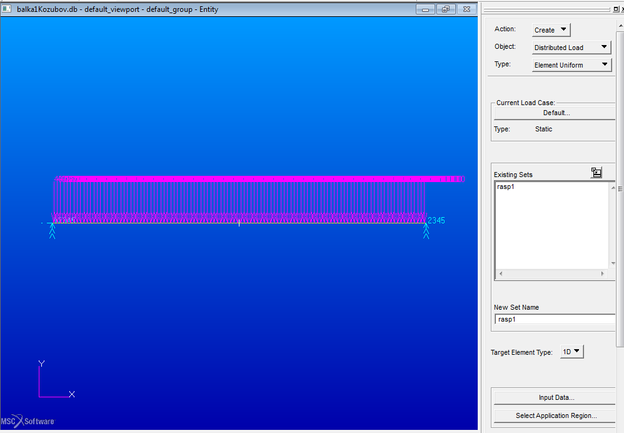The image size is (624, 433).
Task: Expand the Type dropdown showing Element Uniform
Action: point(571,65)
